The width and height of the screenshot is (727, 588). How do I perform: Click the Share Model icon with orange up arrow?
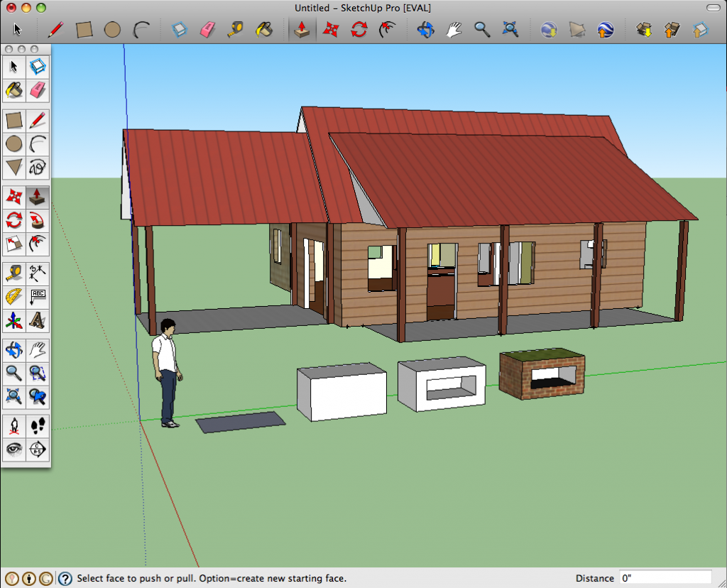click(672, 30)
